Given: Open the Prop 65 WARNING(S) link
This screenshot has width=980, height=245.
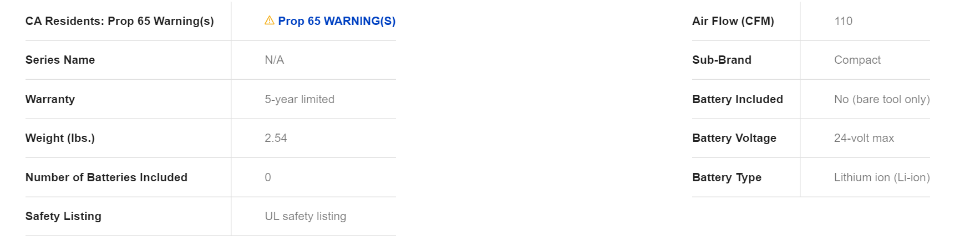Looking at the screenshot, I should [x=337, y=21].
